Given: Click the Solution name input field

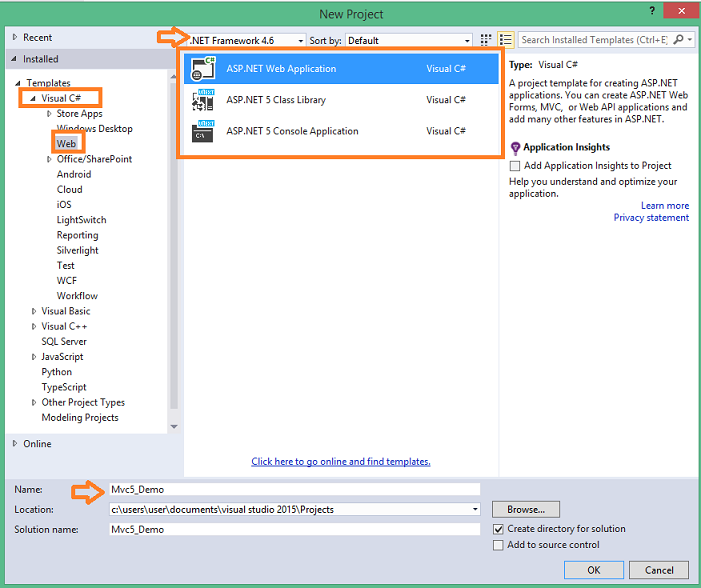Looking at the screenshot, I should click(x=295, y=529).
